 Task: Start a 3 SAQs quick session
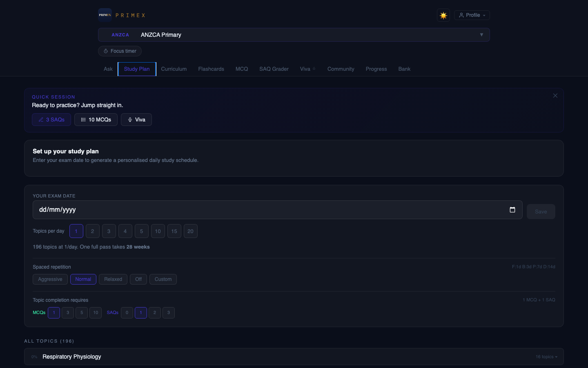pyautogui.click(x=51, y=120)
